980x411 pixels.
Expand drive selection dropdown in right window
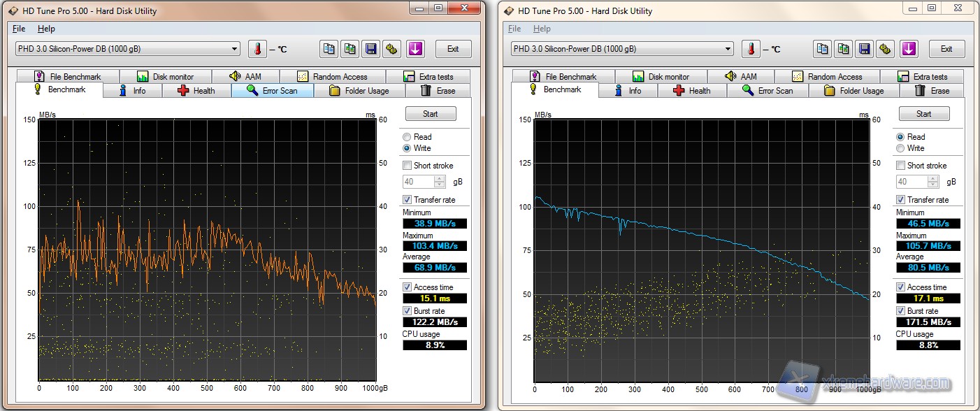click(x=728, y=49)
